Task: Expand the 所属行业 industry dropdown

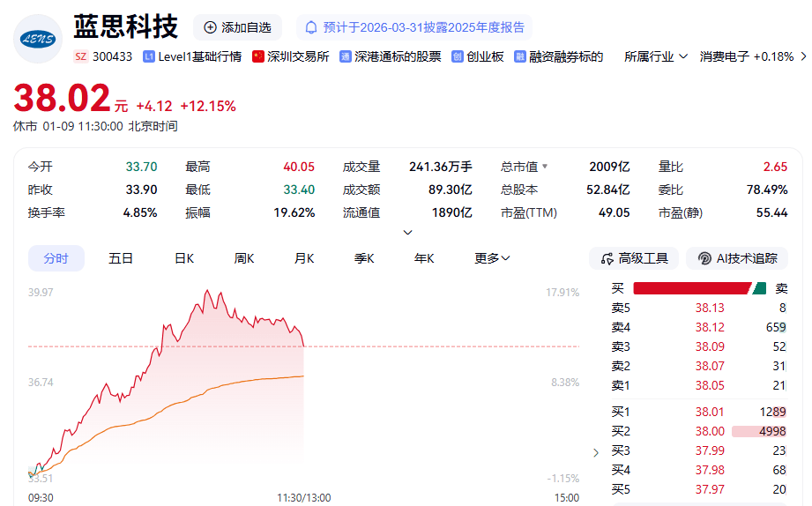Action: pos(655,56)
